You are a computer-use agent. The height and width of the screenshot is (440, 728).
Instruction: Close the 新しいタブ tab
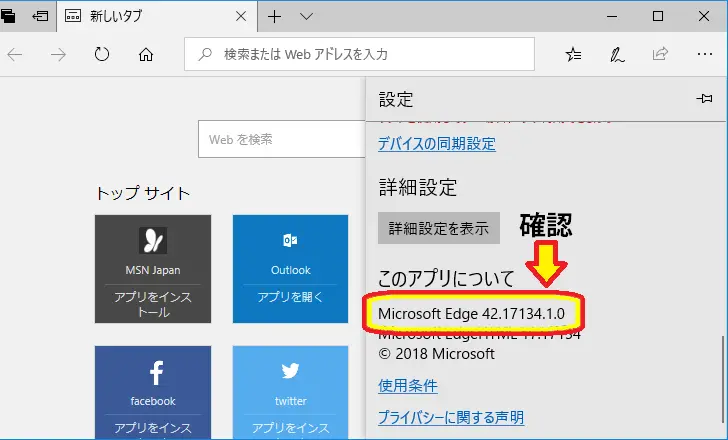[x=241, y=16]
